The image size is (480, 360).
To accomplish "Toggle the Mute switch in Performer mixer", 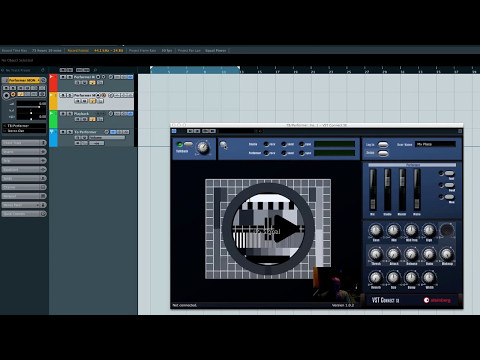I will click(449, 197).
